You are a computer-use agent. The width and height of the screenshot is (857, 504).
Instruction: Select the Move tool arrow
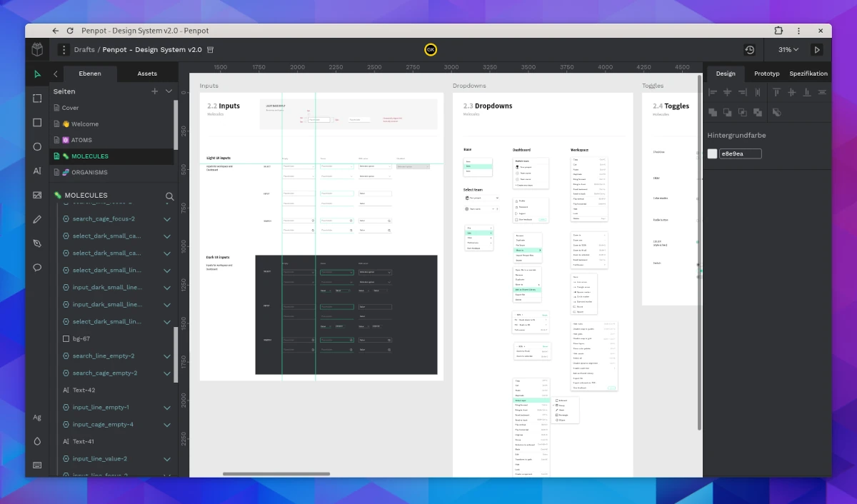pos(37,74)
